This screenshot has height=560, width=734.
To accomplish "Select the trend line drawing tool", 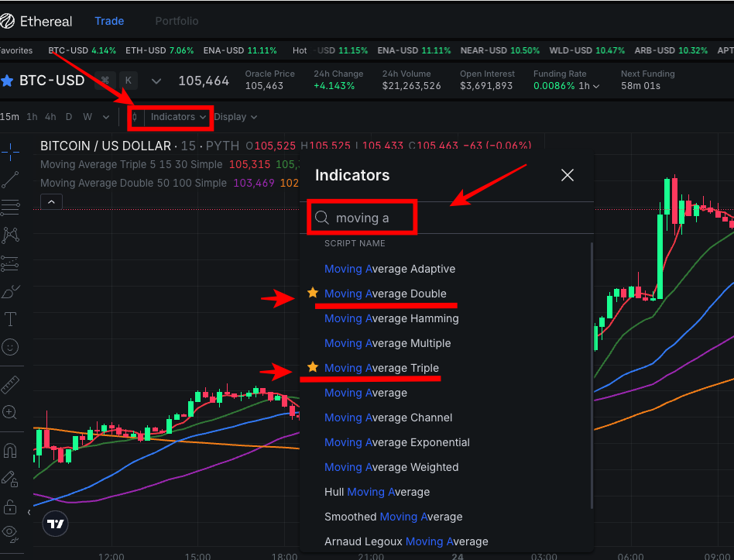I will click(x=10, y=180).
